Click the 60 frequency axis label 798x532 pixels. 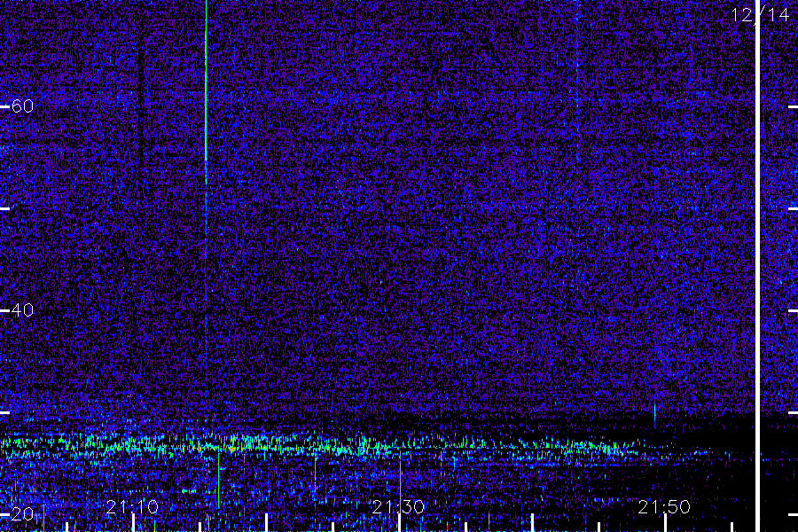[x=22, y=106]
